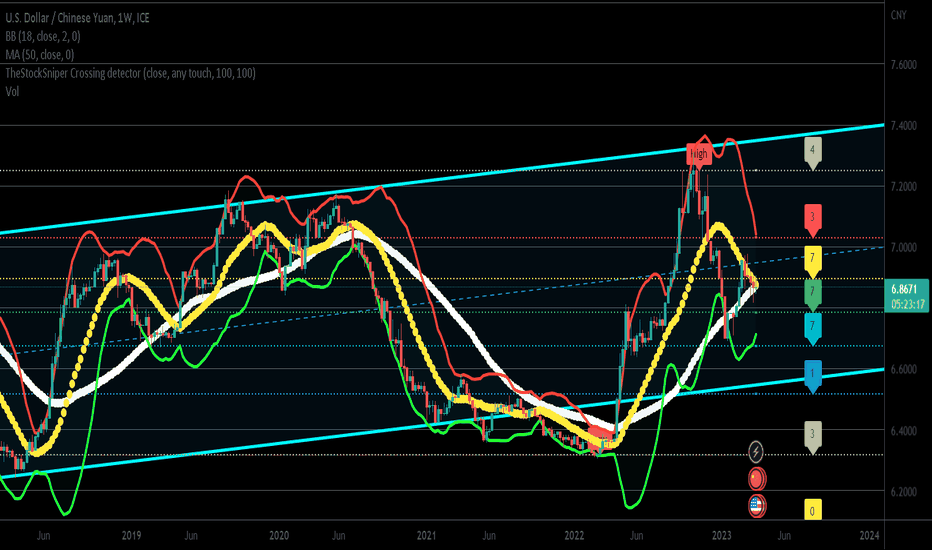Click the cyan marker numbered 7
Viewport: 932px width, 550px height.
coord(813,329)
